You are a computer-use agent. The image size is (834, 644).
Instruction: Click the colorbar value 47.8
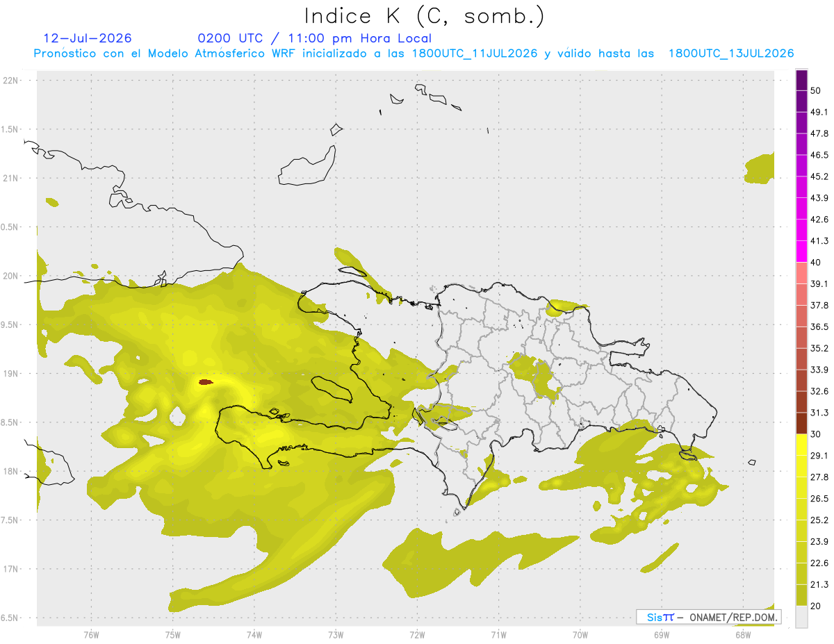(819, 133)
